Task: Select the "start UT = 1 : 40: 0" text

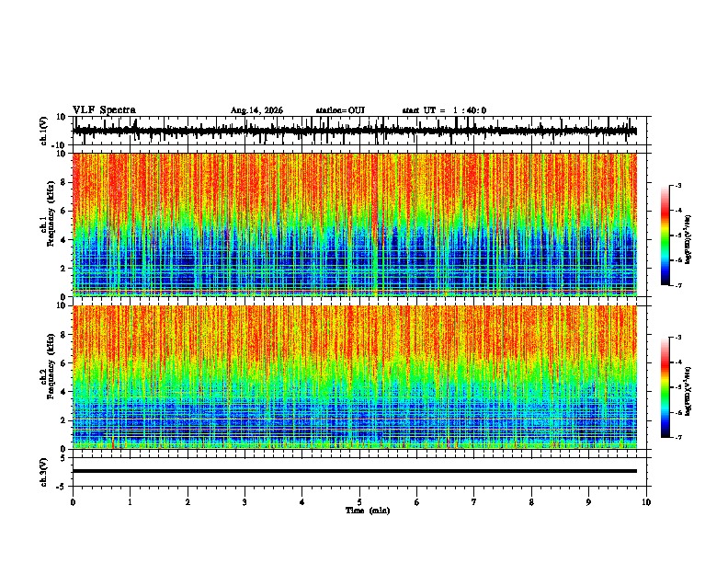Action: 444,110
